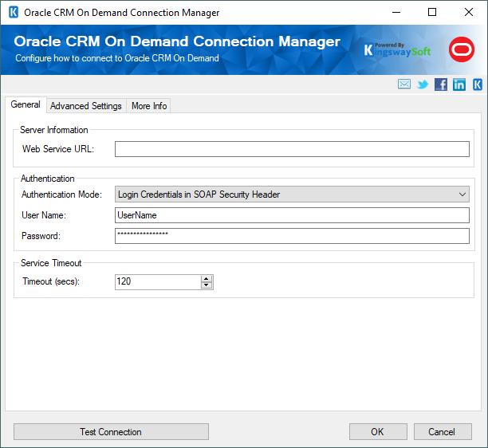Switch to the General tab
488x448 pixels.
click(x=26, y=105)
